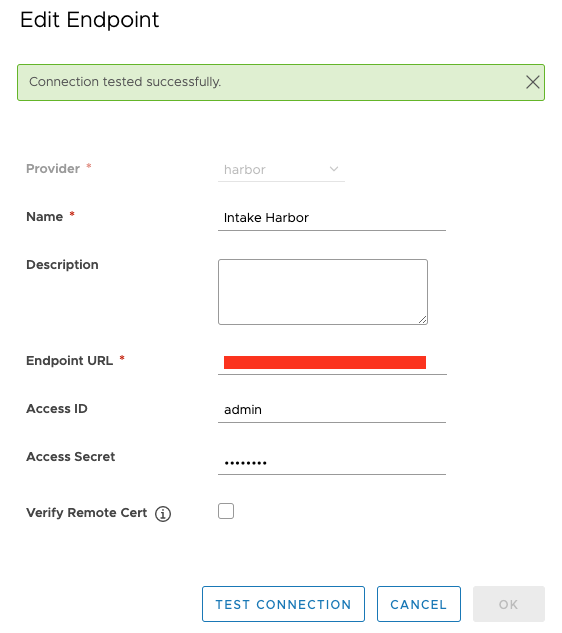Click the Endpoint URL field
The image size is (562, 633).
click(x=332, y=362)
